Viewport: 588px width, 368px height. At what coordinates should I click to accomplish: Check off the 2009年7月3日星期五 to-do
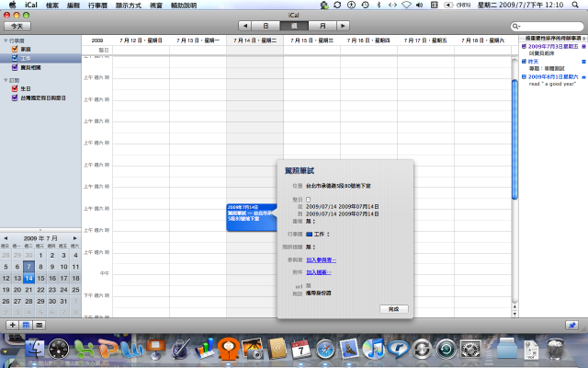coord(524,46)
